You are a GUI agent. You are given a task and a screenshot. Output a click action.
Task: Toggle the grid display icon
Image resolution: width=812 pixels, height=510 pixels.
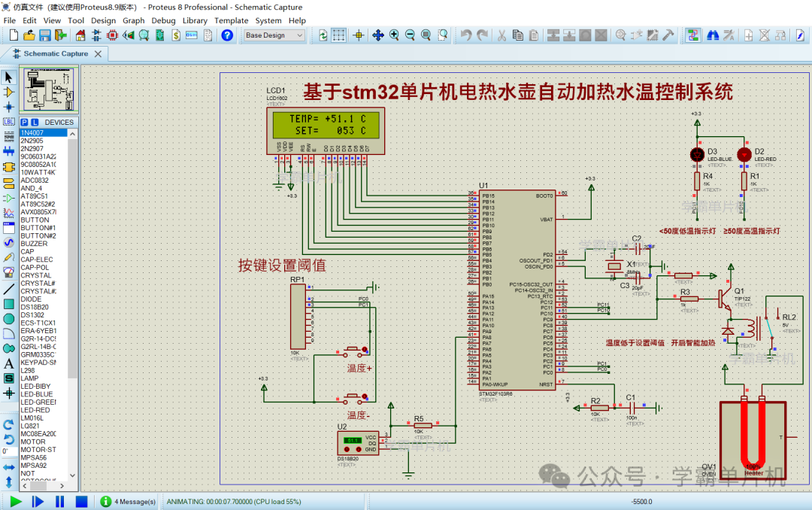(x=338, y=35)
